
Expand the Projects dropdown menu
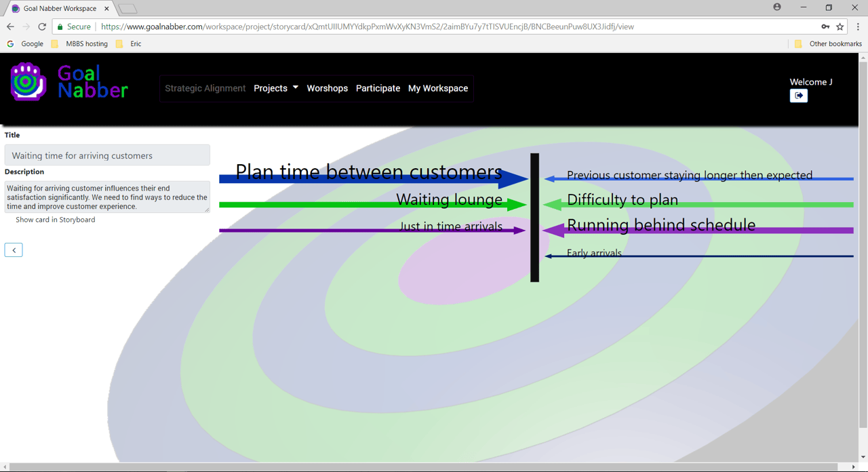click(276, 88)
